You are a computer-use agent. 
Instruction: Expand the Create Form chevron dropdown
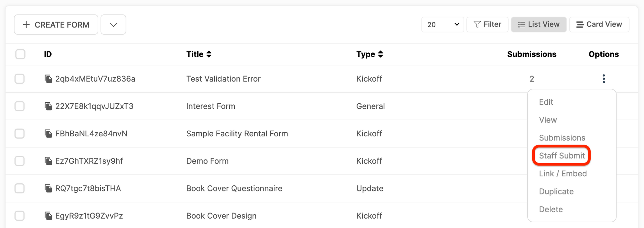(113, 25)
